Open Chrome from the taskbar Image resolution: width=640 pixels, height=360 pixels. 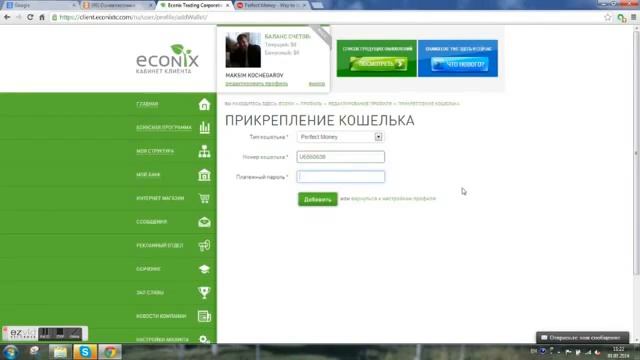(110, 352)
